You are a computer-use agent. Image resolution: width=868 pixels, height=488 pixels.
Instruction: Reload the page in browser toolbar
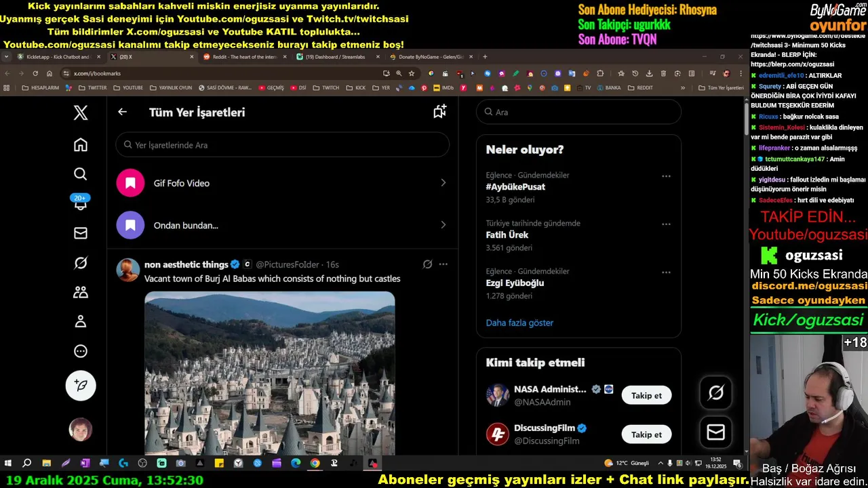35,73
